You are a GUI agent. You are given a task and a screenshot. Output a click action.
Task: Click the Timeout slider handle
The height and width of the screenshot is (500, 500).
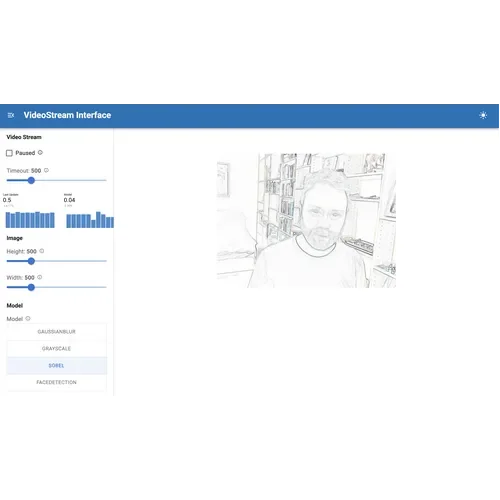pos(31,181)
